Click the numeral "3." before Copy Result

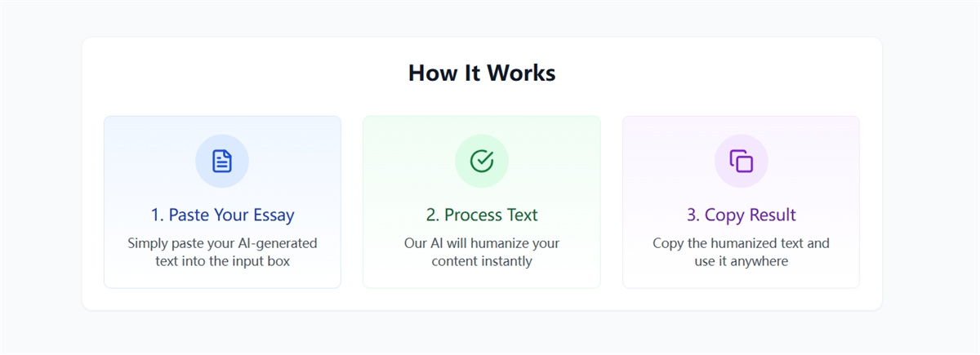(x=693, y=215)
